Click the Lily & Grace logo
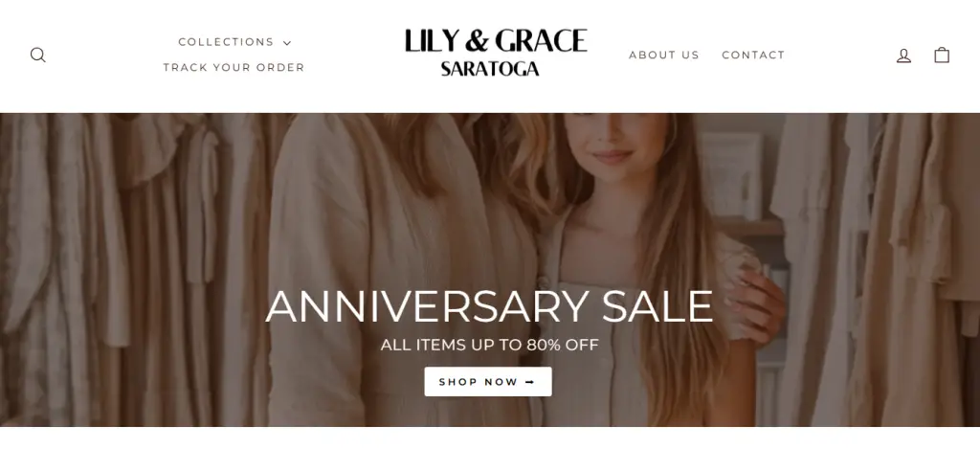 pyautogui.click(x=496, y=40)
